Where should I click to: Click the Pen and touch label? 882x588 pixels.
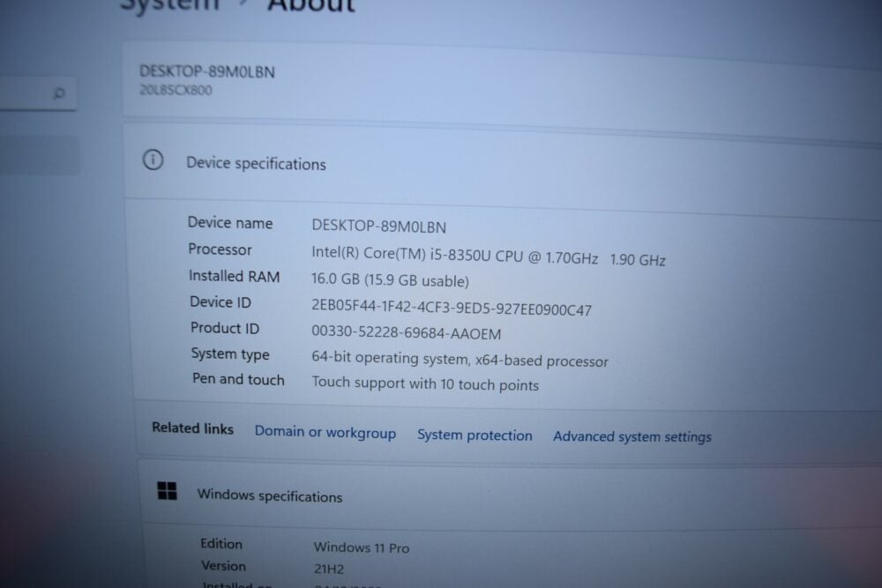[x=238, y=379]
